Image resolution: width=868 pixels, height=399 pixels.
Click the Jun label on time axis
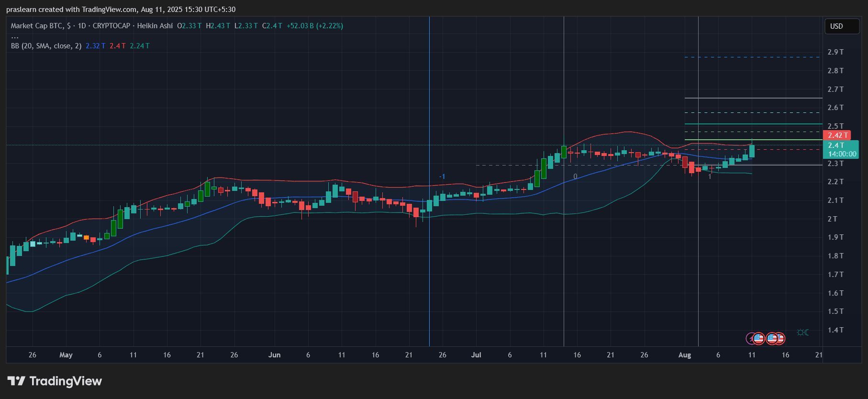(274, 355)
